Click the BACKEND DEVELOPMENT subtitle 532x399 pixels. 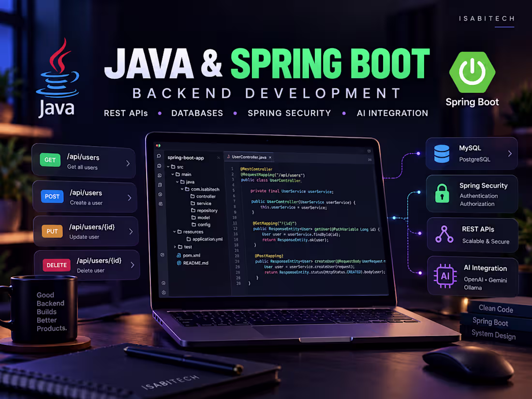point(266,93)
